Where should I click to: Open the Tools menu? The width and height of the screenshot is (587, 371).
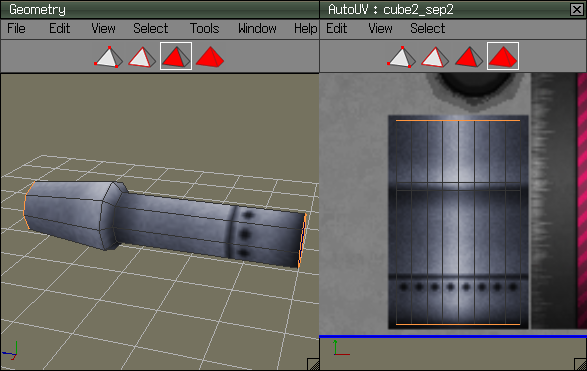coord(204,28)
